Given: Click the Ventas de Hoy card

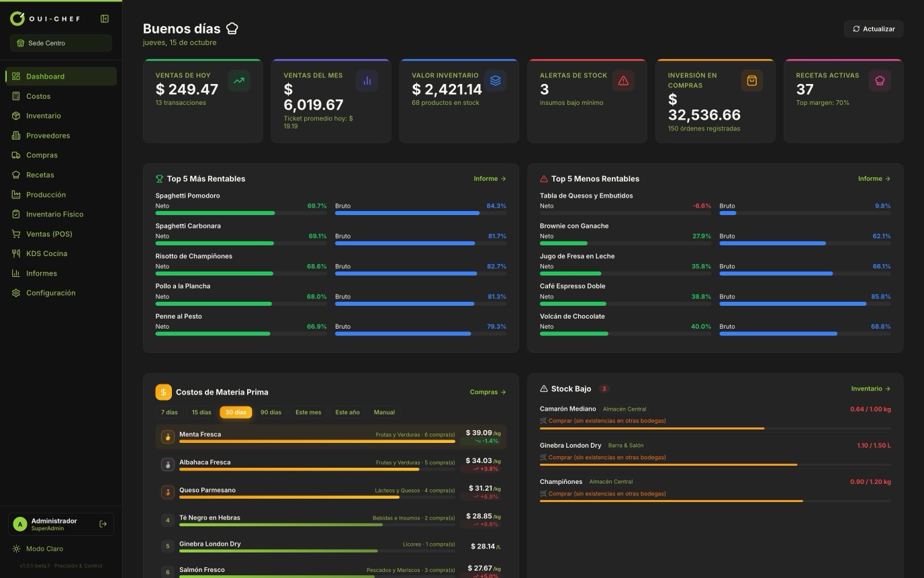Looking at the screenshot, I should coord(203,101).
